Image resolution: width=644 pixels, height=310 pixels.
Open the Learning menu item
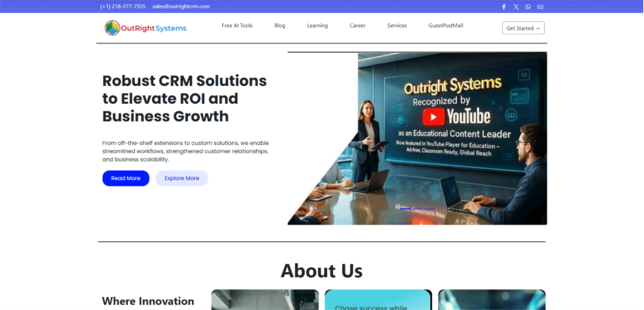pos(317,26)
